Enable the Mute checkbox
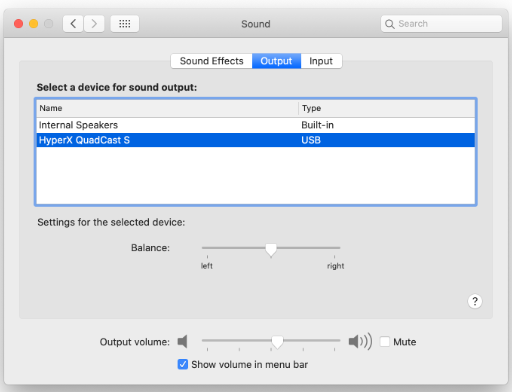The image size is (512, 392). [x=385, y=342]
